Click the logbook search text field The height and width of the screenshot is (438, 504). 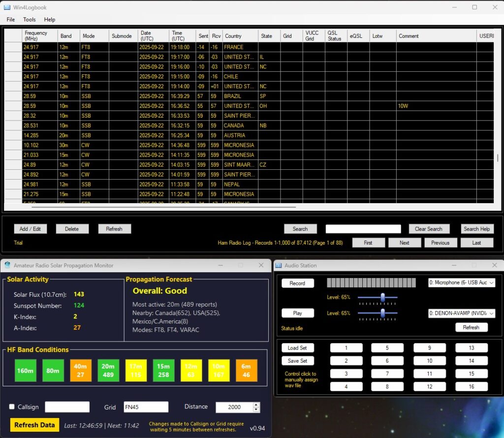pyautogui.click(x=363, y=229)
